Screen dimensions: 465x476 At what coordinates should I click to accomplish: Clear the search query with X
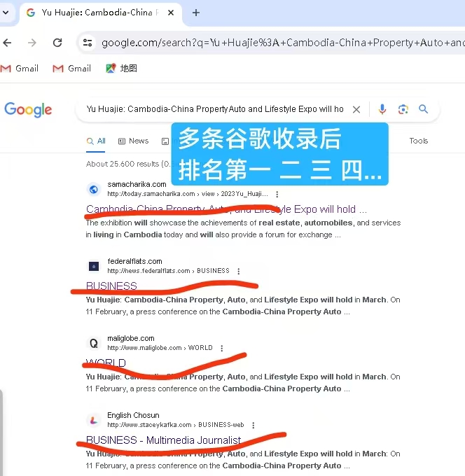pos(356,109)
